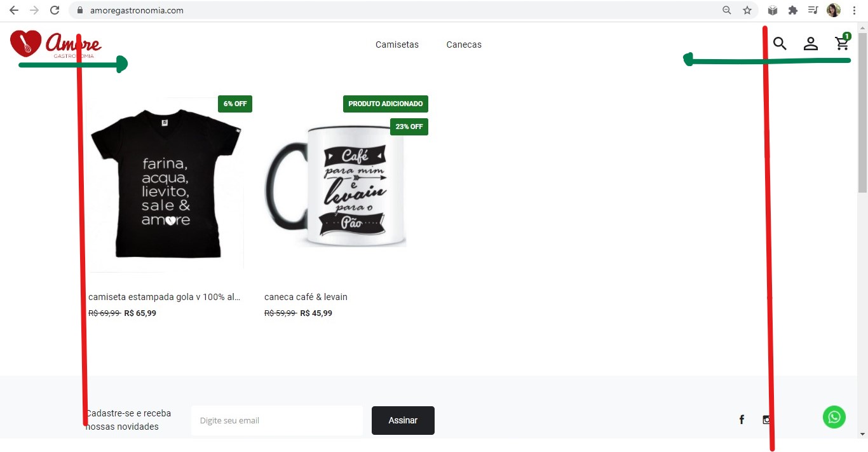The width and height of the screenshot is (868, 452).
Task: Go to the Camisetas category
Action: pyautogui.click(x=397, y=45)
